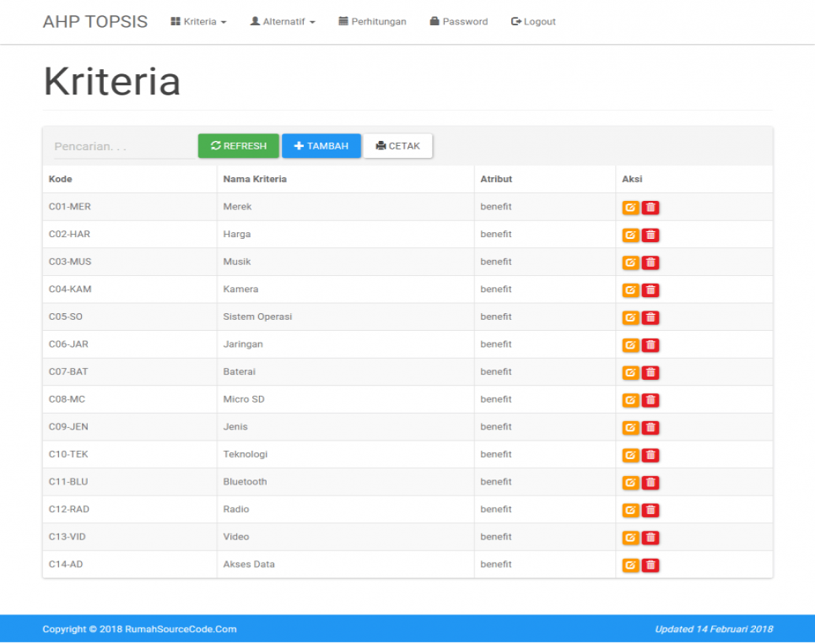Image resolution: width=815 pixels, height=644 pixels.
Task: Expand the Kriteria dropdown menu
Action: pos(198,22)
